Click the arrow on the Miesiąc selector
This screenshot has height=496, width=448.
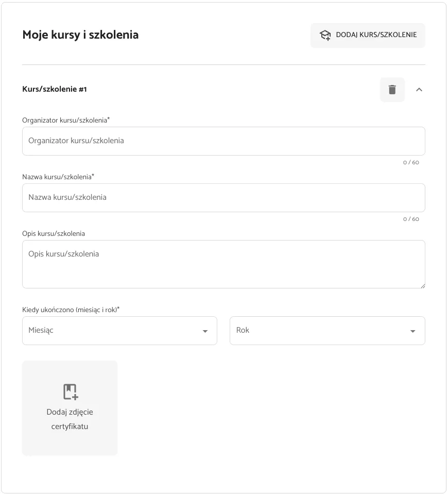[x=205, y=331]
